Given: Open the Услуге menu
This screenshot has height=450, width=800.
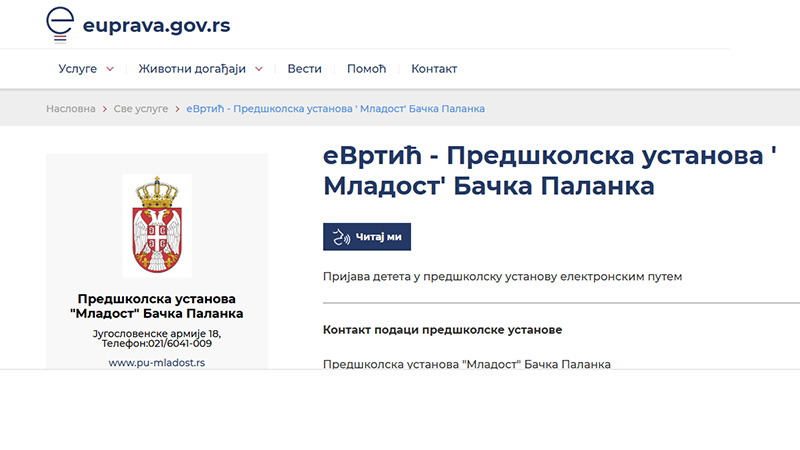Looking at the screenshot, I should pos(77,69).
